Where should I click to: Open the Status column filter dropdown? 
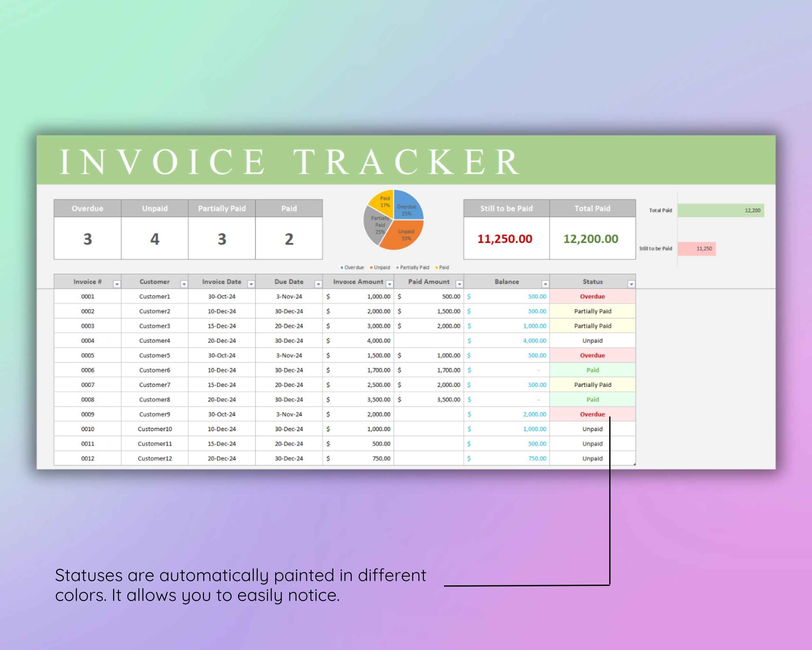631,284
